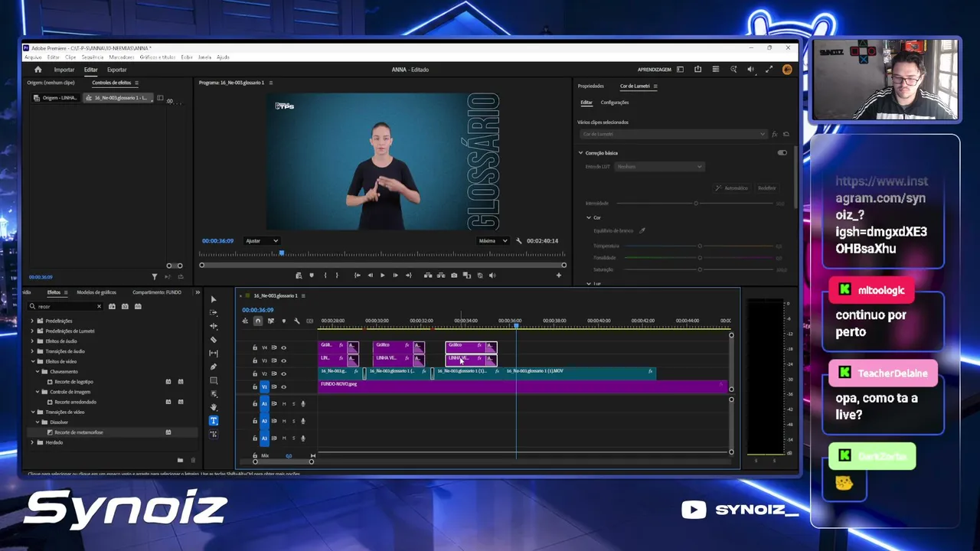Click the Redefinir button
980x551 pixels.
pyautogui.click(x=766, y=188)
